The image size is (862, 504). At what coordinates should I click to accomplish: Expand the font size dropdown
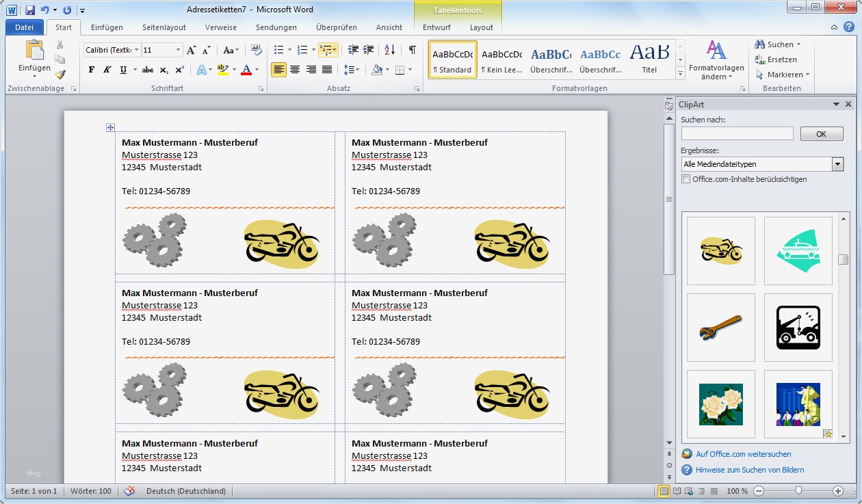pyautogui.click(x=179, y=50)
